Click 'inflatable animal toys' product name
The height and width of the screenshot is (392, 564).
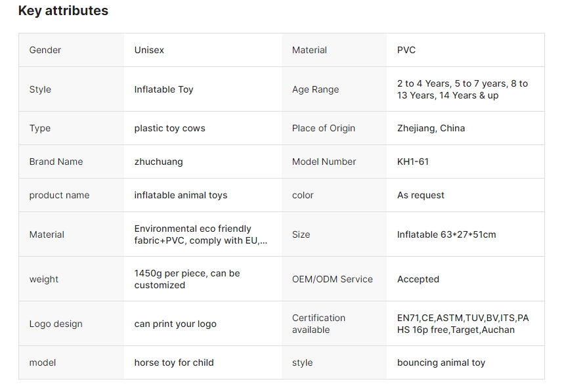coord(181,195)
